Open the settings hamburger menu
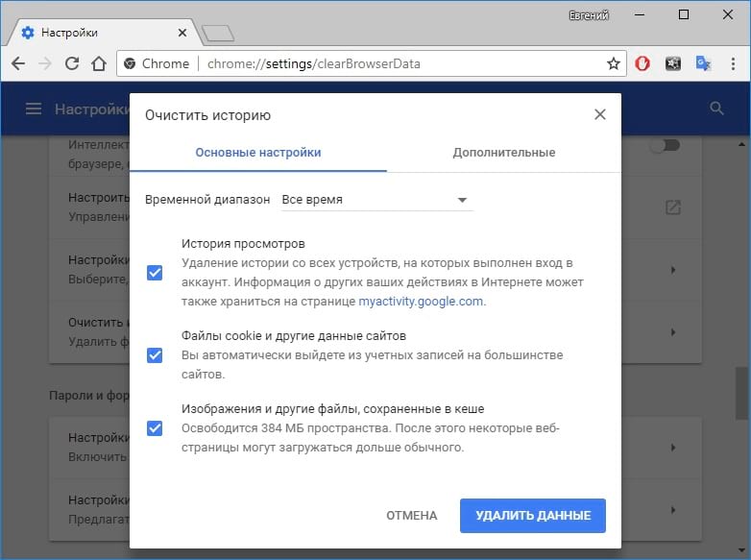Viewport: 751px width, 560px height. (34, 109)
